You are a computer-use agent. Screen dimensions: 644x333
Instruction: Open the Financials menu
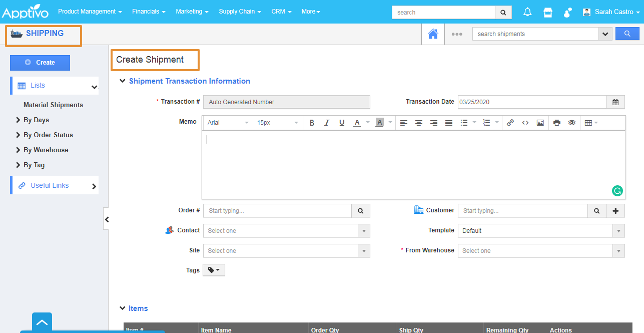coord(149,12)
